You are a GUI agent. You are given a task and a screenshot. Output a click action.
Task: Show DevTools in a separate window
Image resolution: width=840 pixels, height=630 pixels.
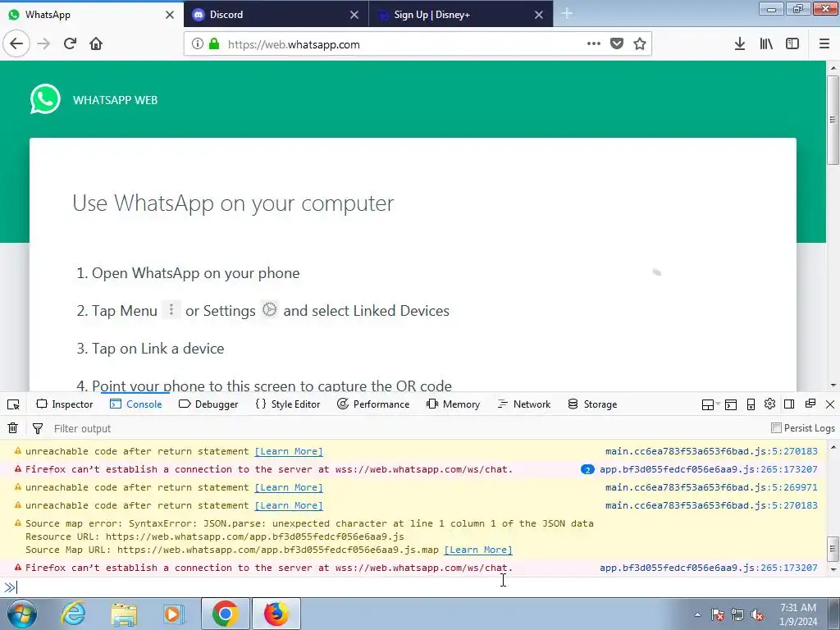(x=810, y=404)
